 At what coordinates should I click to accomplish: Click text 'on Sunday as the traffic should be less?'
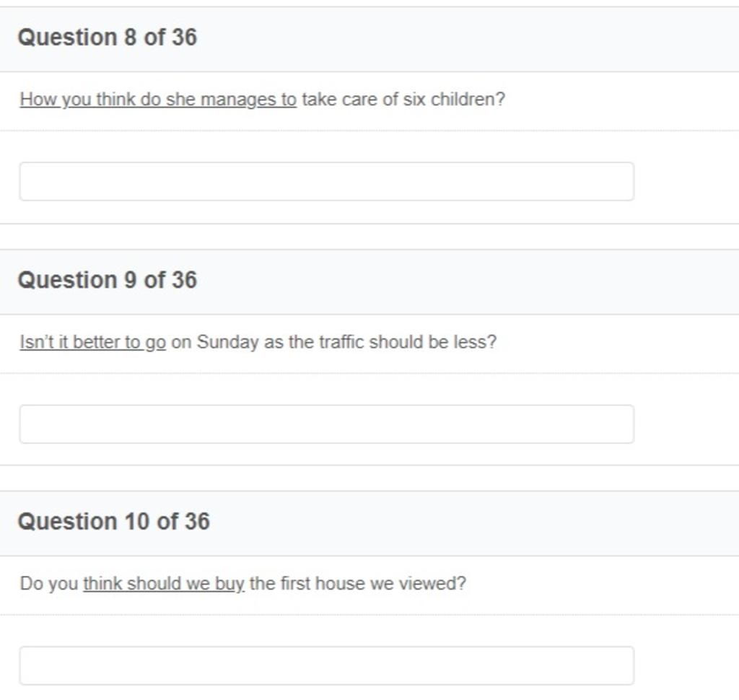(x=333, y=342)
